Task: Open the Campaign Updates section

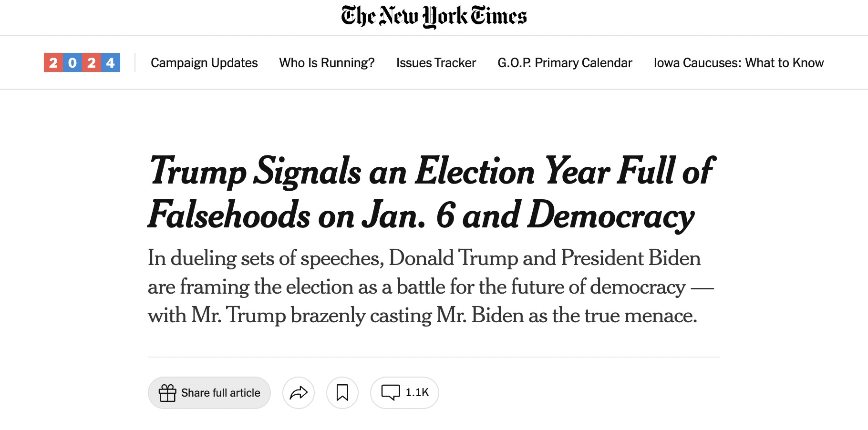Action: coord(204,63)
